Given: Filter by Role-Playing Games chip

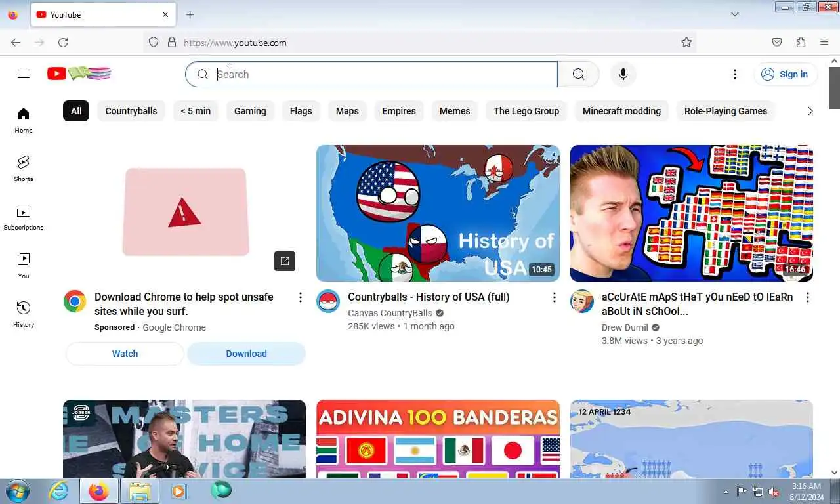Looking at the screenshot, I should click(x=726, y=111).
